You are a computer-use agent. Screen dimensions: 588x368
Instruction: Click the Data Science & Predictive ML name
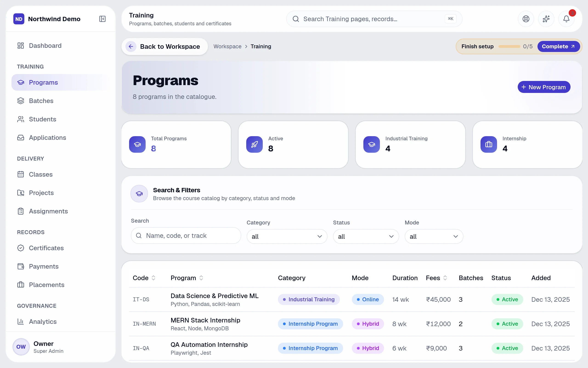point(215,296)
